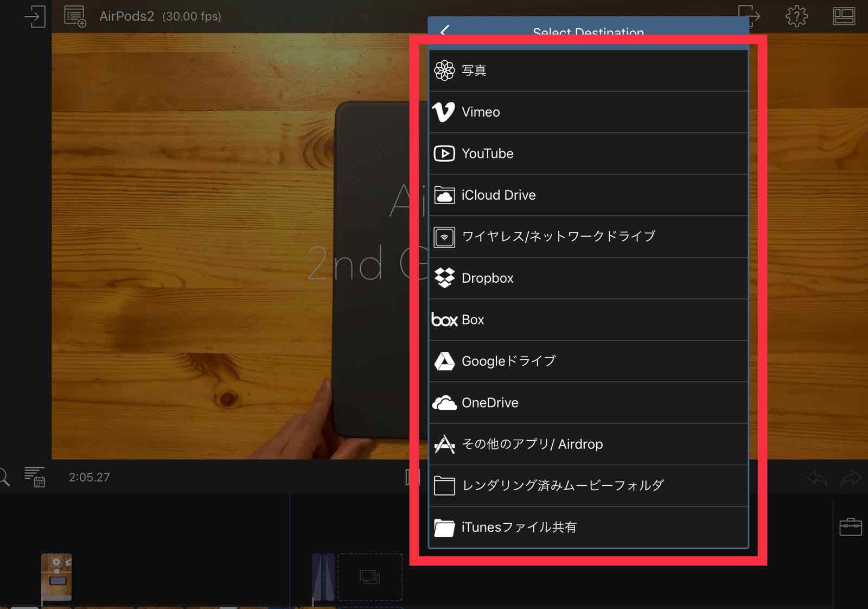Click the Vimeo logo icon
This screenshot has height=609, width=868.
click(443, 112)
